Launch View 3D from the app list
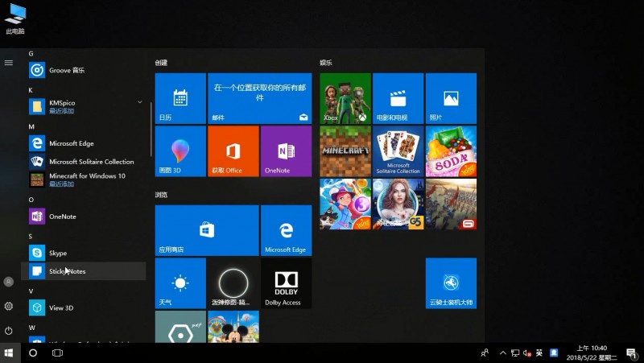 84,307
